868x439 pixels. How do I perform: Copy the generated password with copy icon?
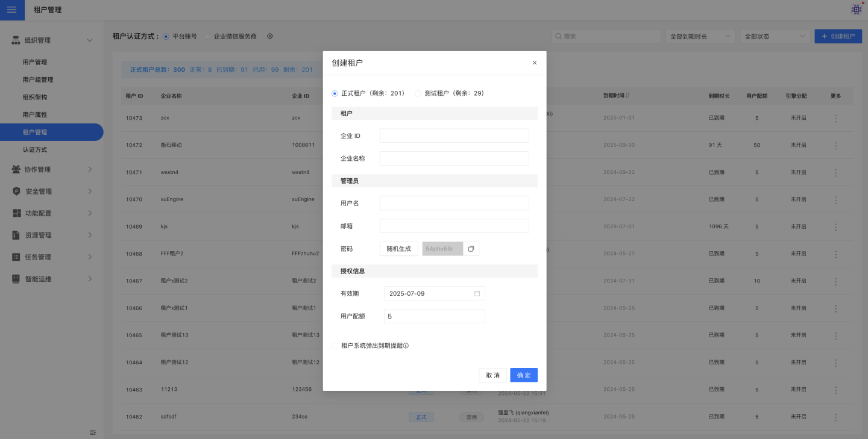coord(471,249)
